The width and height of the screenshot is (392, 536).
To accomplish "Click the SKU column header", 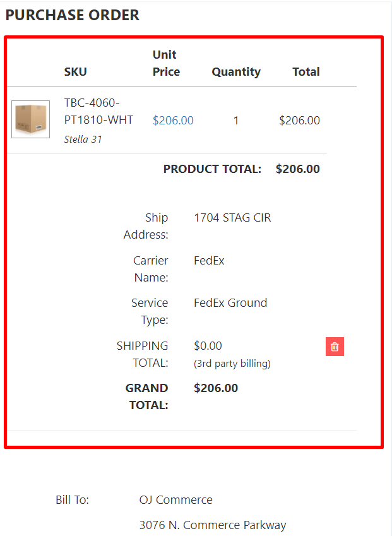I will click(75, 72).
